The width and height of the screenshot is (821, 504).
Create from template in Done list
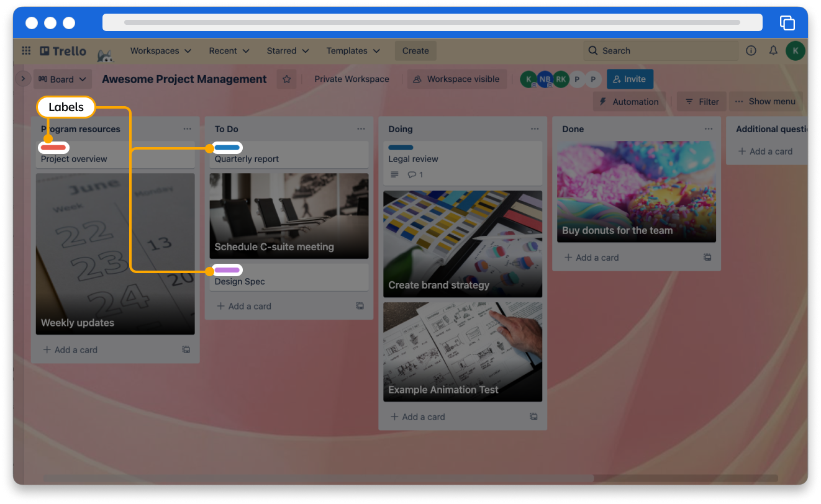coord(708,258)
